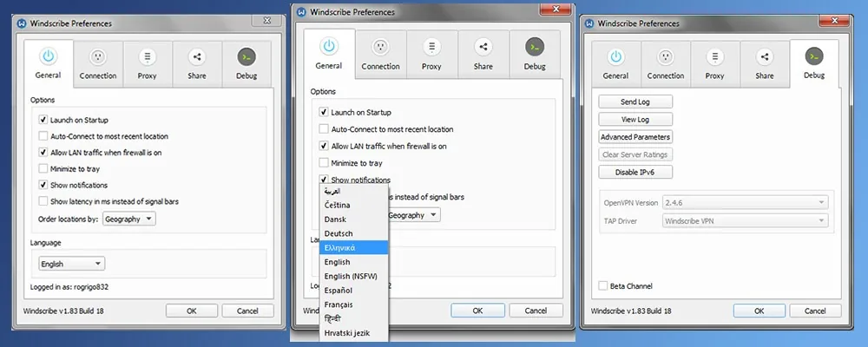Click General power icon in right window
Screen dimensions: 868x347
tap(615, 56)
